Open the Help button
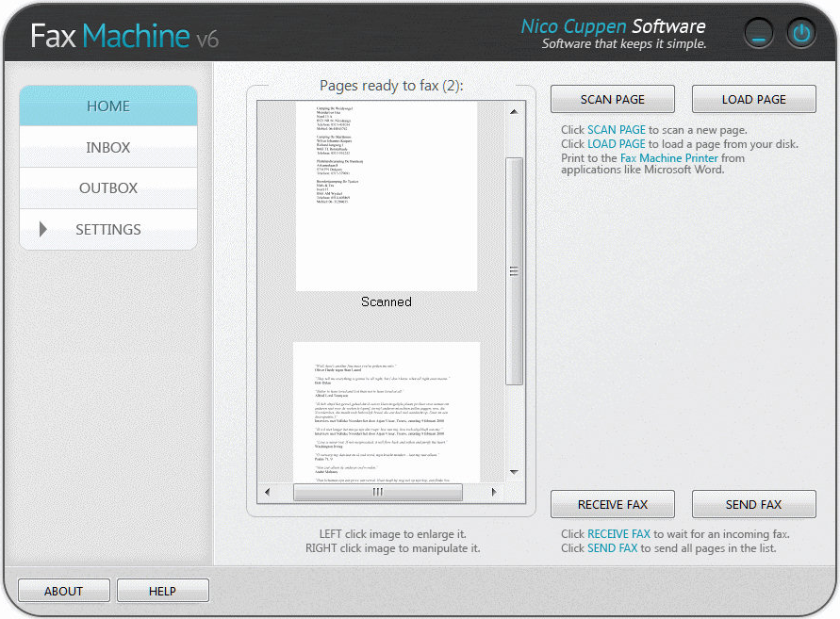 (x=162, y=591)
